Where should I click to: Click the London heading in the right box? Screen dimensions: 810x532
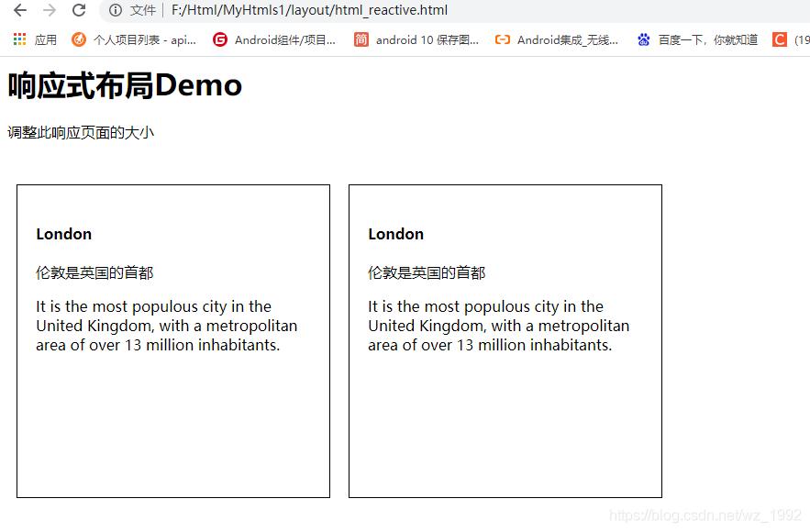[395, 234]
